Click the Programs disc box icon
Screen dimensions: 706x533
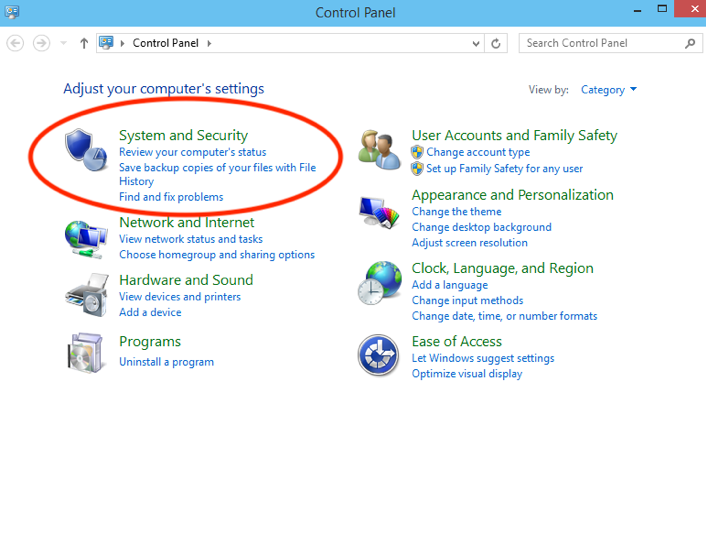[x=86, y=351]
